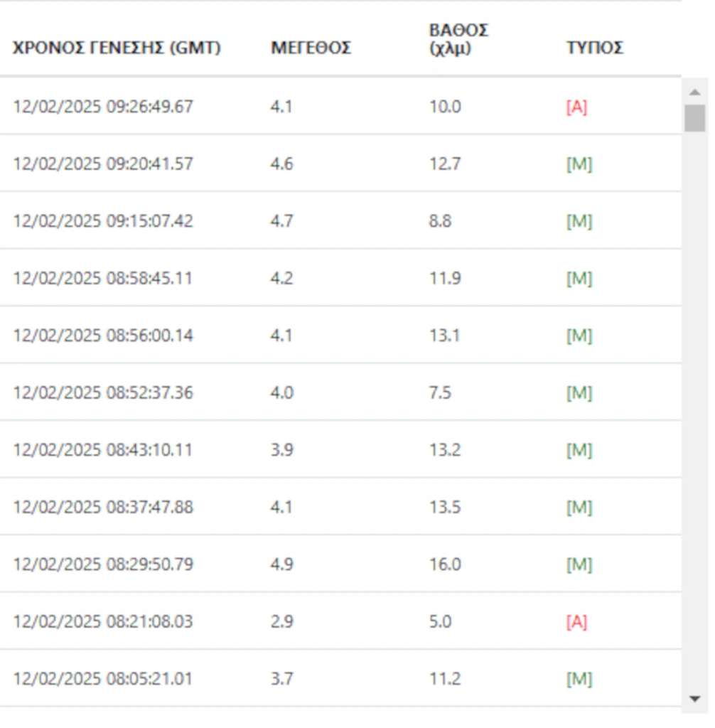Click the vertical scrollbar thumb
The image size is (715, 728).
coord(694,118)
